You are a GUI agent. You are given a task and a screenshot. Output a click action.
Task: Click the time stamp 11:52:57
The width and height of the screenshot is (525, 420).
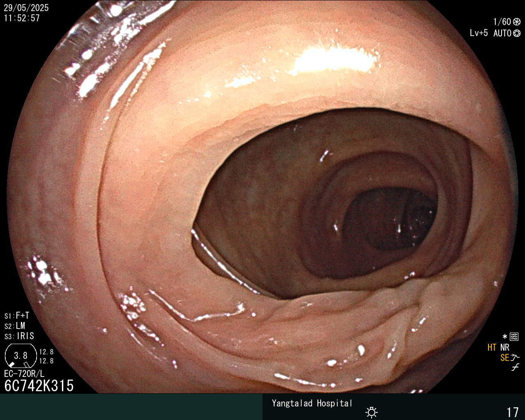click(22, 18)
